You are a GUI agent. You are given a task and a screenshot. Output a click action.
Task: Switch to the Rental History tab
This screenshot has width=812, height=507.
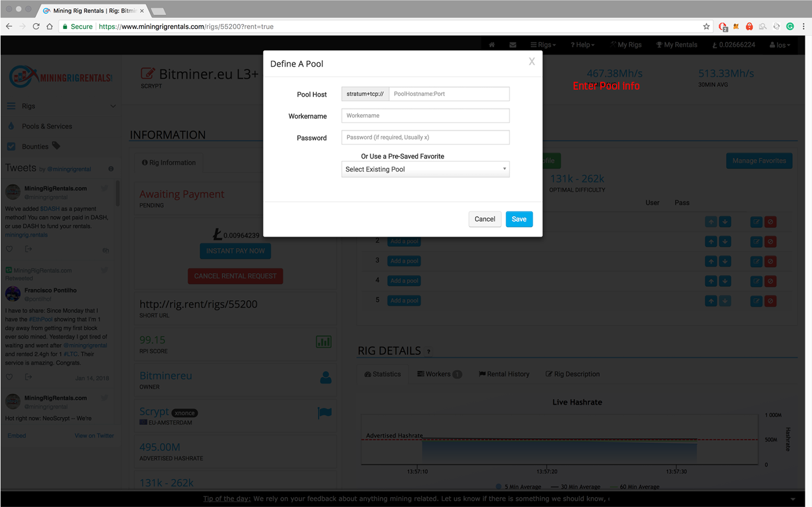pos(504,374)
